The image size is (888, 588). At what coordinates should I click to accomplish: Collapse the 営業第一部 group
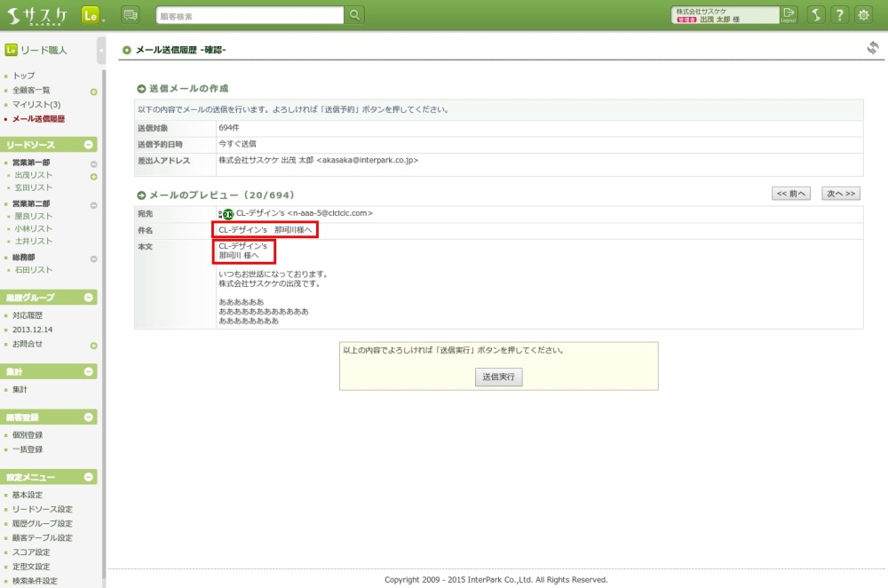click(x=93, y=163)
